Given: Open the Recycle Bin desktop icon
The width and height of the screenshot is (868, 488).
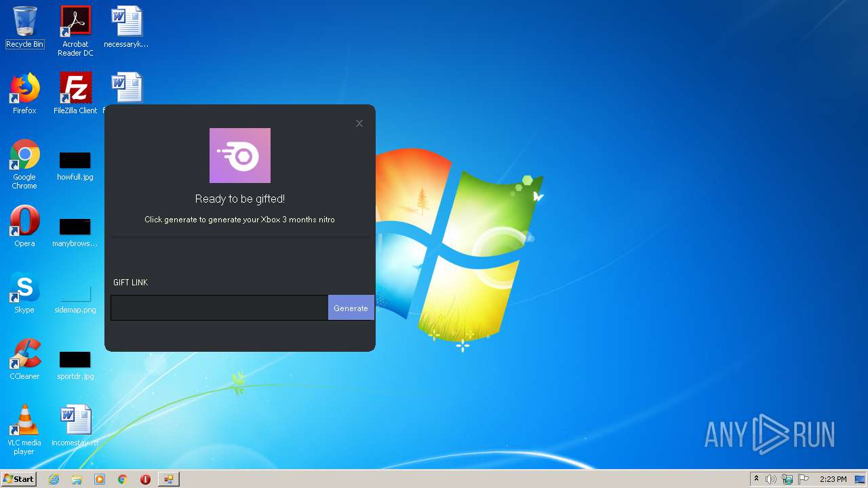Looking at the screenshot, I should [24, 28].
